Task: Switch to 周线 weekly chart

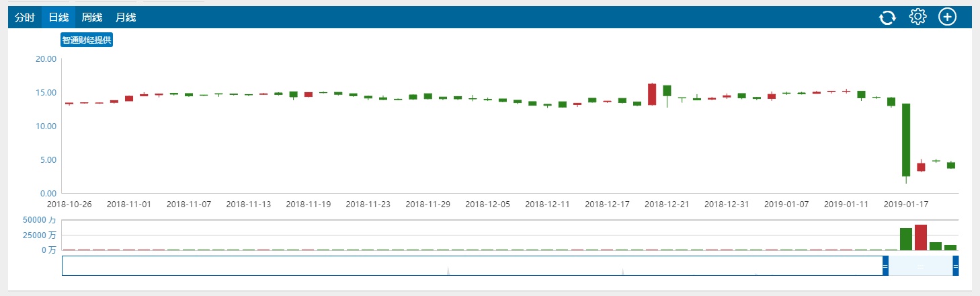Action: [x=92, y=17]
